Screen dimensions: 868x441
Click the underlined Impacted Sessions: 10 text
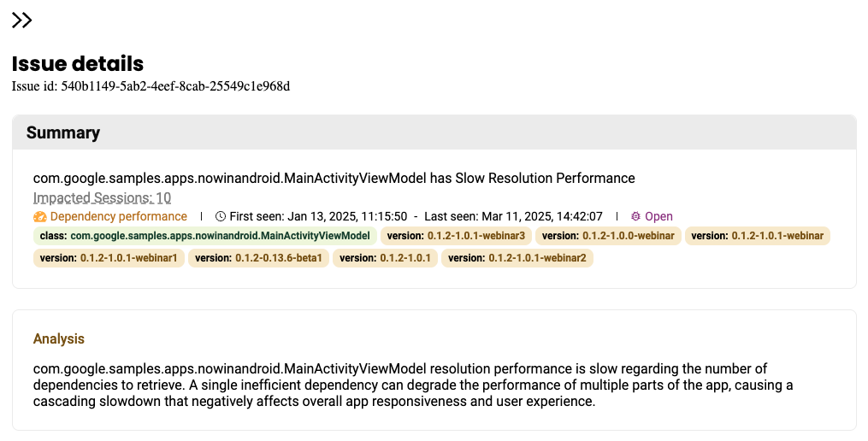point(102,197)
